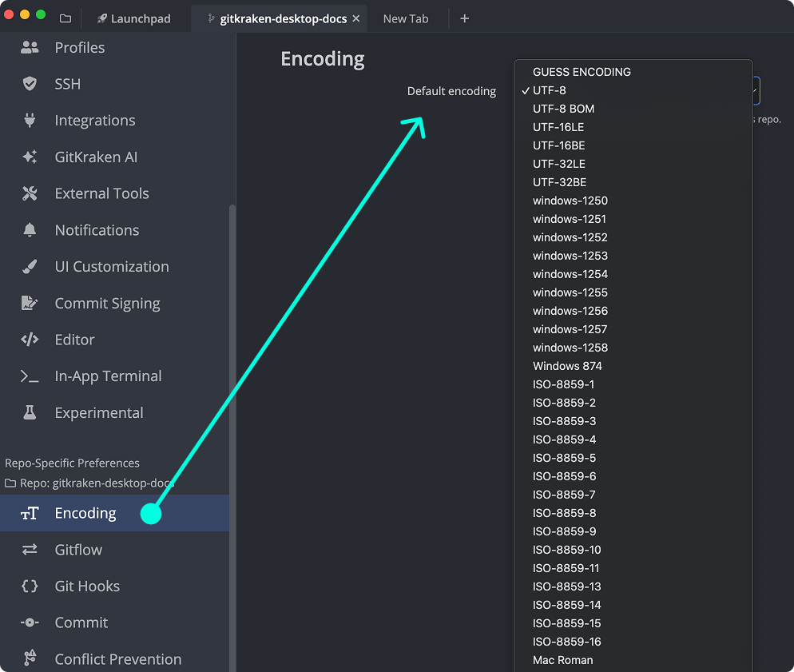This screenshot has width=794, height=672.
Task: Click the External Tools wrench icon
Action: coord(30,193)
